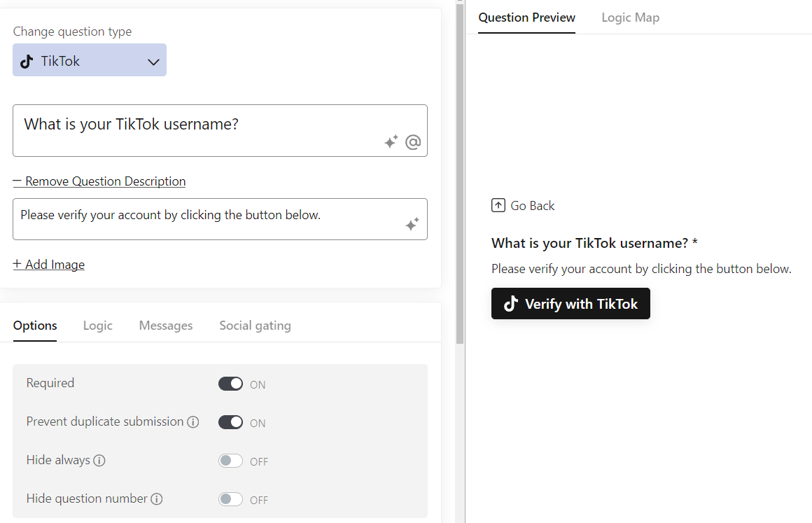812x523 pixels.
Task: Open the Social gating tab
Action: [255, 326]
